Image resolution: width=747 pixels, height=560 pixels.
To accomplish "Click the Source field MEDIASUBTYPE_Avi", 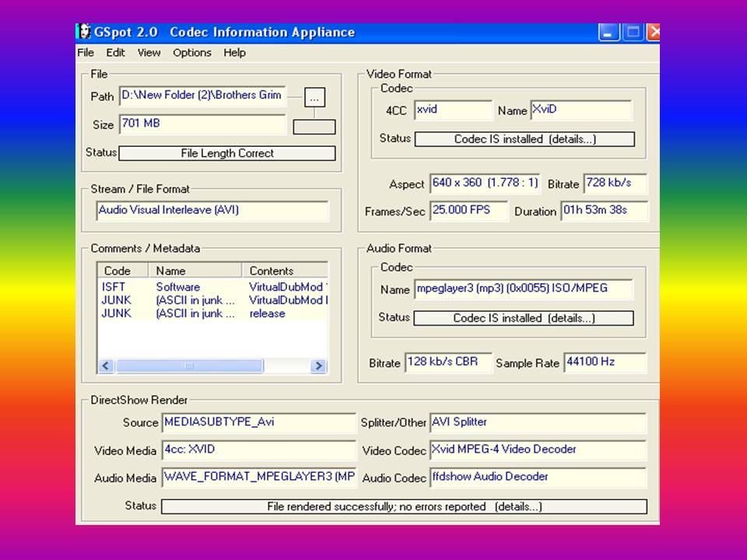I will (x=259, y=423).
